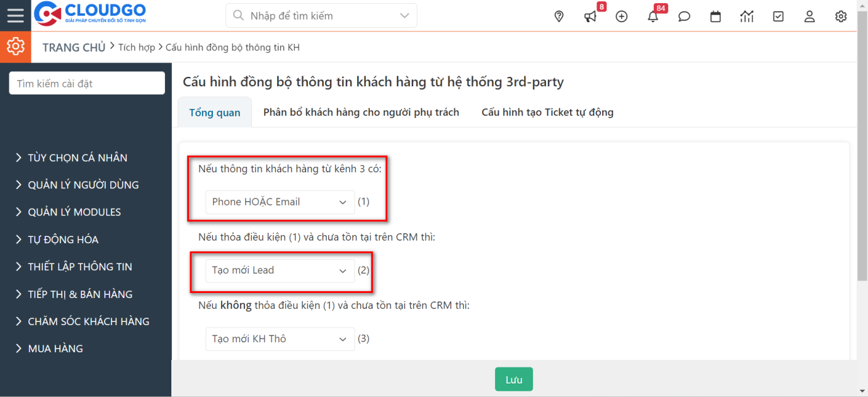
Task: Open the bell notifications
Action: pos(653,17)
